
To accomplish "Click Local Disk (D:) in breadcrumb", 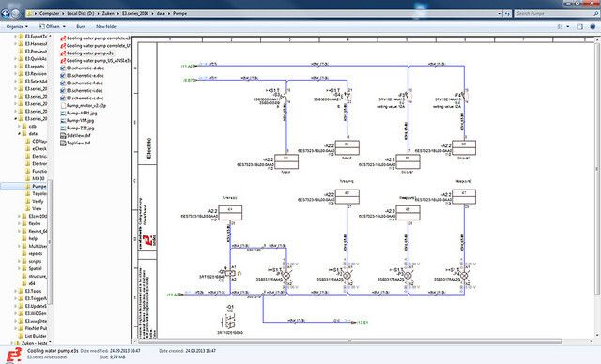I will (x=81, y=13).
